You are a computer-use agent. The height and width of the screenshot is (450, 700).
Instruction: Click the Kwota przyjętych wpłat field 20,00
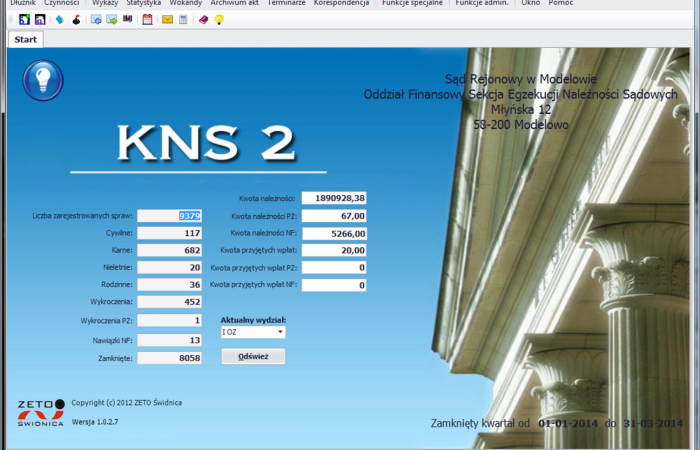click(x=334, y=250)
